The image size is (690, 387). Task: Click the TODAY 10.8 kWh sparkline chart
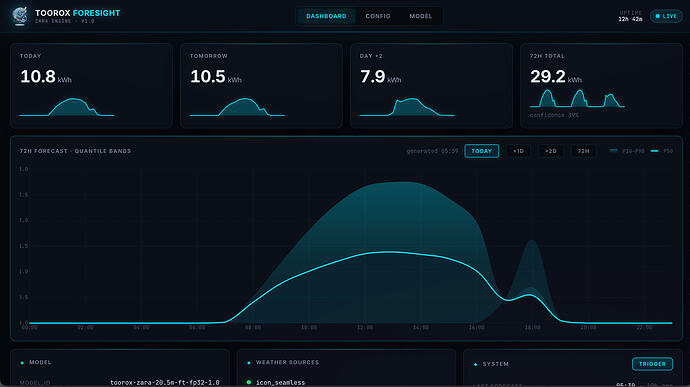click(x=67, y=107)
